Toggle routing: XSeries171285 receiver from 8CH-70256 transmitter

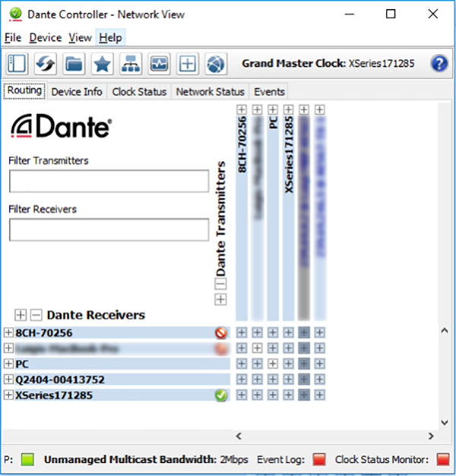click(x=242, y=395)
